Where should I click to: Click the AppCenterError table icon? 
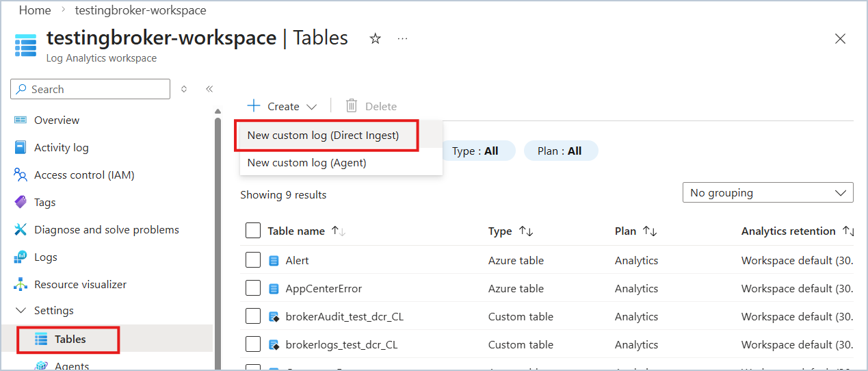[274, 289]
